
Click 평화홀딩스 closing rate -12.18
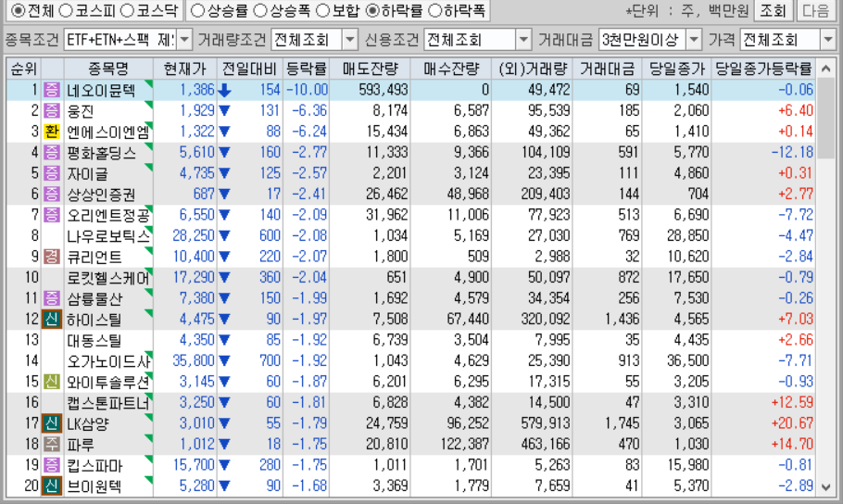click(792, 152)
